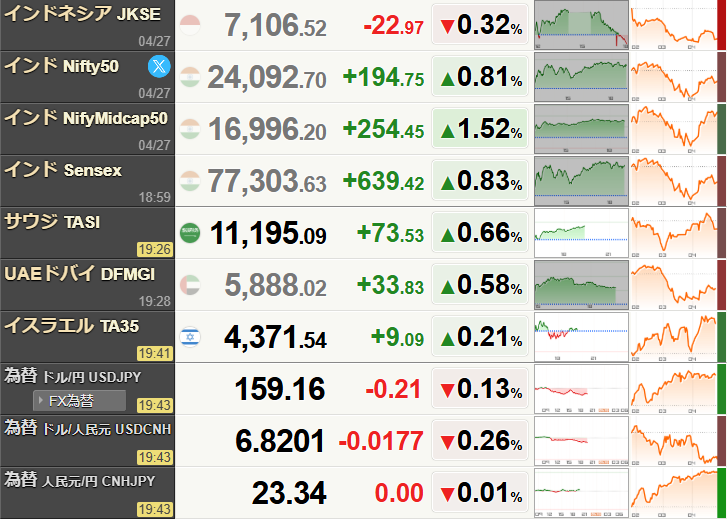Click the TA35 ▲0.21% change badge
The height and width of the screenshot is (519, 727).
(x=480, y=337)
